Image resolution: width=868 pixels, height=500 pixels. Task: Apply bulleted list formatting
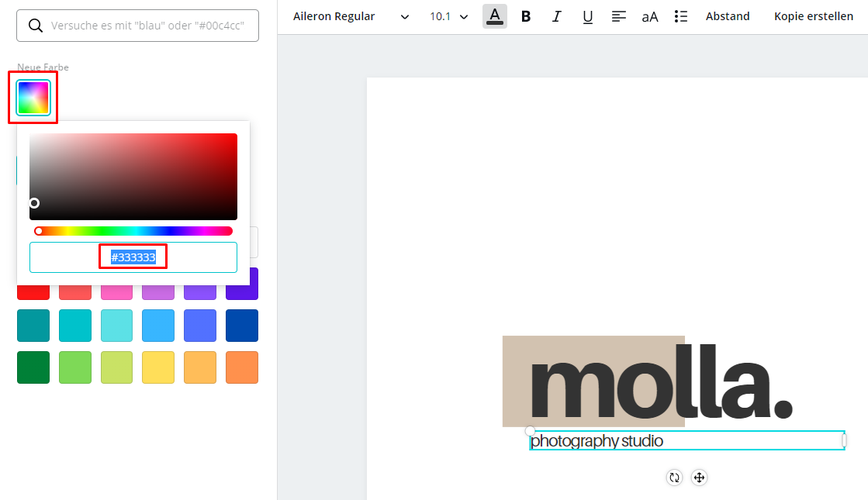(x=681, y=16)
